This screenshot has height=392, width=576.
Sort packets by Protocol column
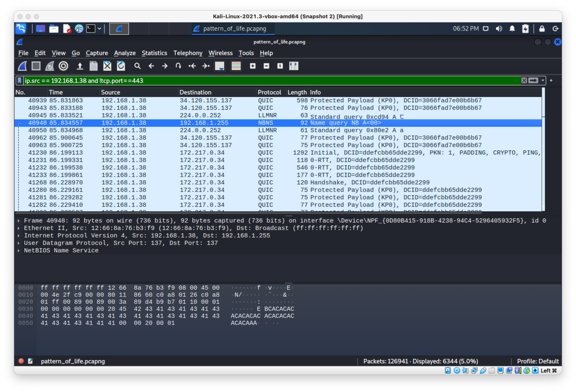(271, 92)
